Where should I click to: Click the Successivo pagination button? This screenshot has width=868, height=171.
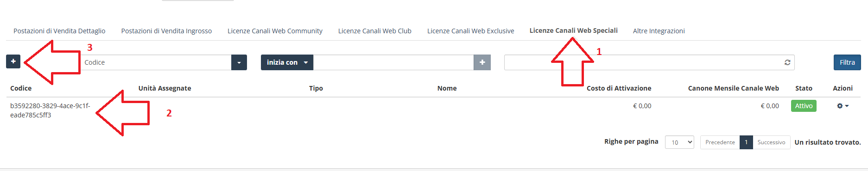click(x=771, y=142)
